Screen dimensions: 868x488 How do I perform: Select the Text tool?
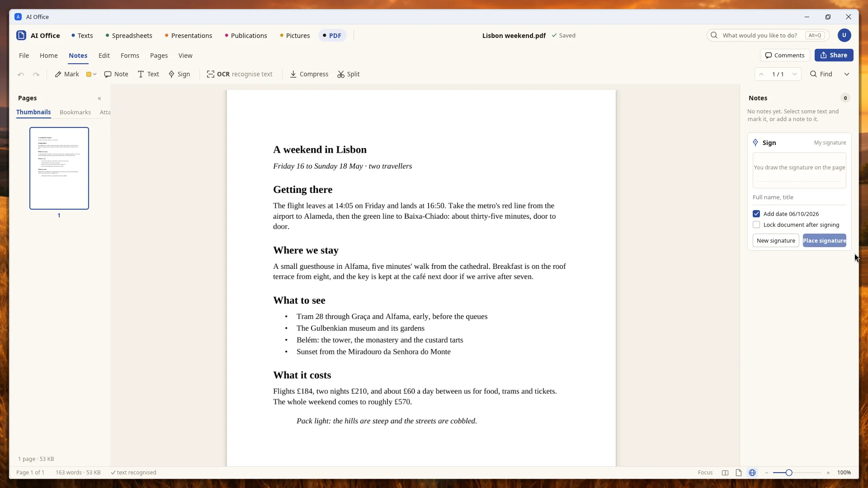(148, 74)
